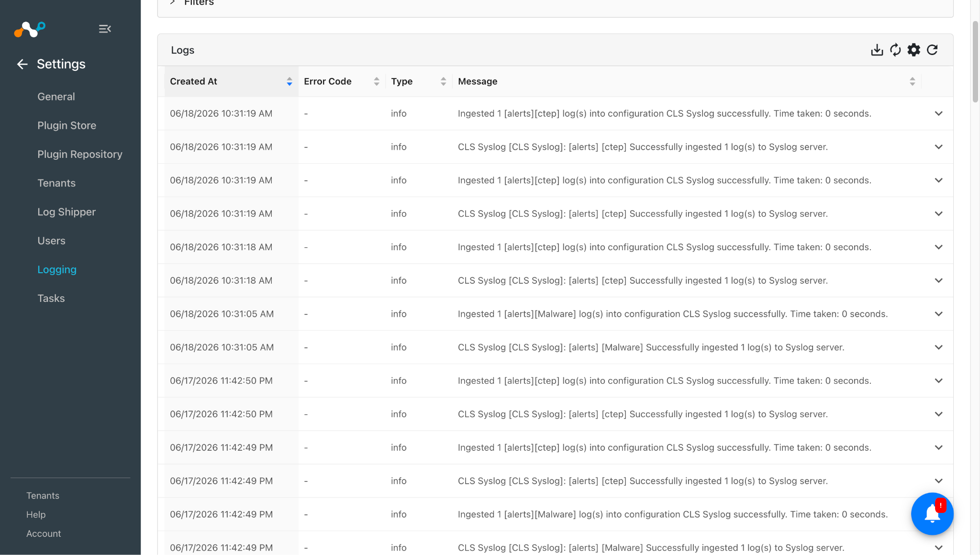Expand the 10:31:05 AM CLS Syslog Malware row
The image size is (980, 555).
(x=938, y=347)
